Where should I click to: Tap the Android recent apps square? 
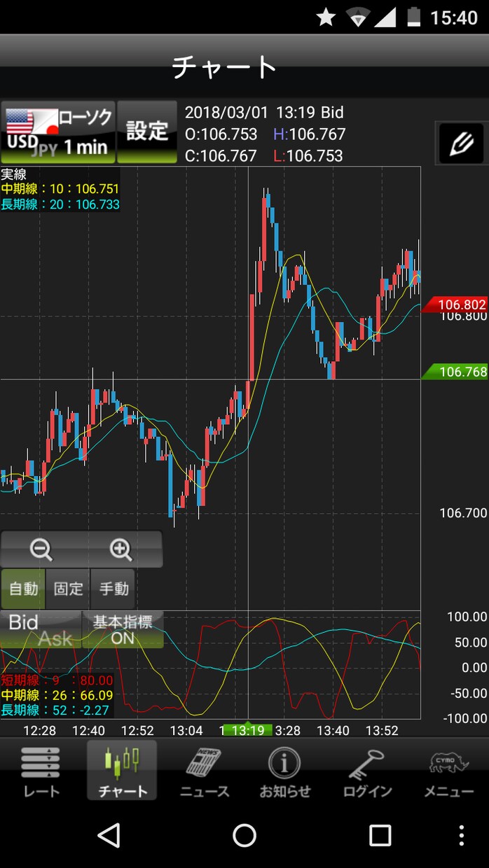pos(380,835)
